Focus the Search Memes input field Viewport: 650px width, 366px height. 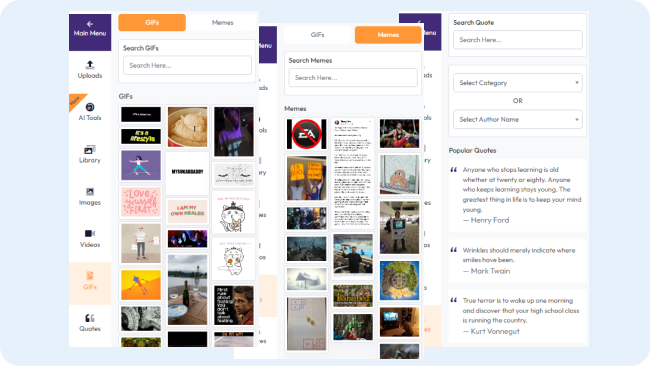(x=353, y=78)
